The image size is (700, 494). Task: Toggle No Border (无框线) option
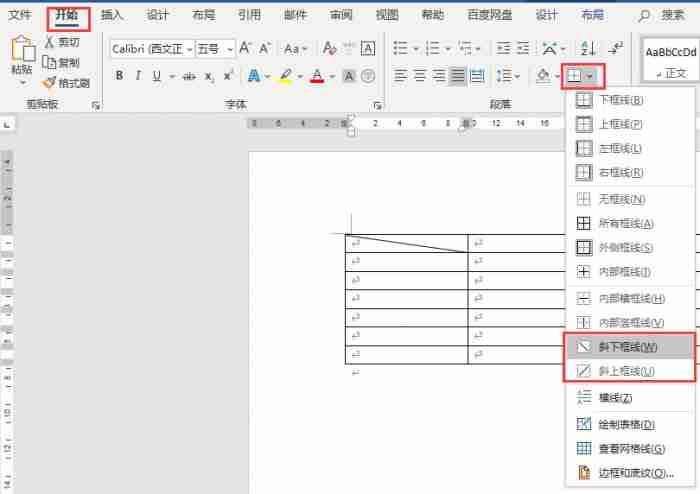pyautogui.click(x=629, y=199)
